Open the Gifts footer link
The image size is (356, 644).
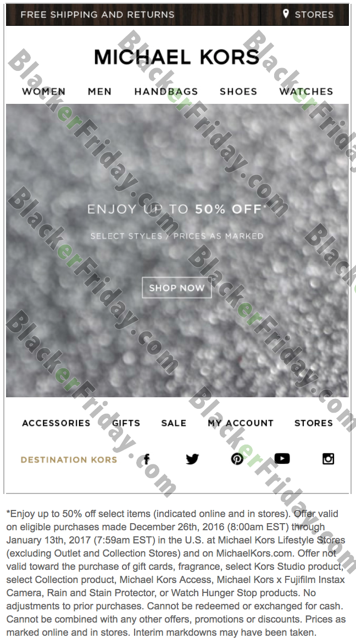[x=126, y=423]
